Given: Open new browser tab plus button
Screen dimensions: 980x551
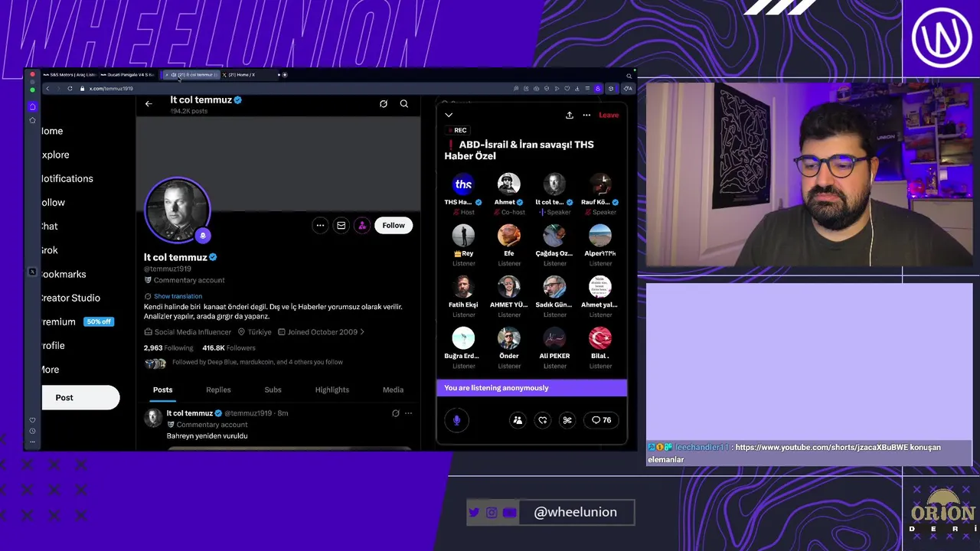Looking at the screenshot, I should [285, 75].
